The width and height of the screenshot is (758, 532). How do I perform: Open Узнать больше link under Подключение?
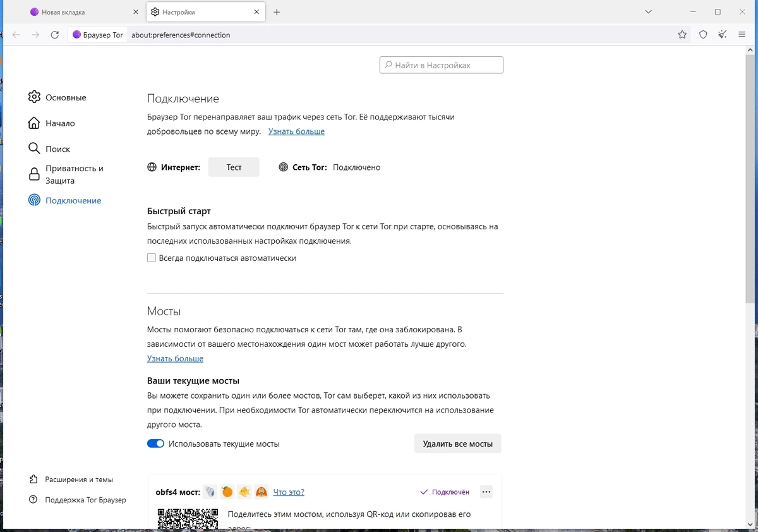pyautogui.click(x=296, y=131)
